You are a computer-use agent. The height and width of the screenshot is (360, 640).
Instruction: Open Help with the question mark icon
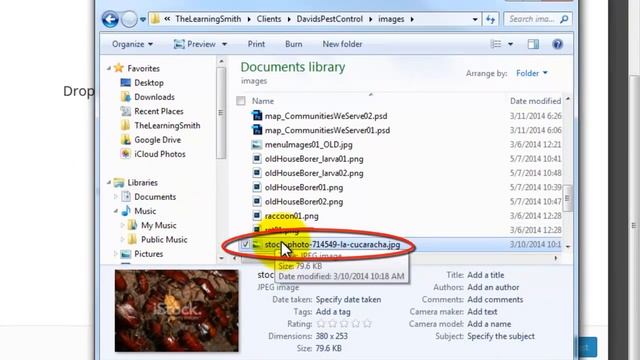558,44
